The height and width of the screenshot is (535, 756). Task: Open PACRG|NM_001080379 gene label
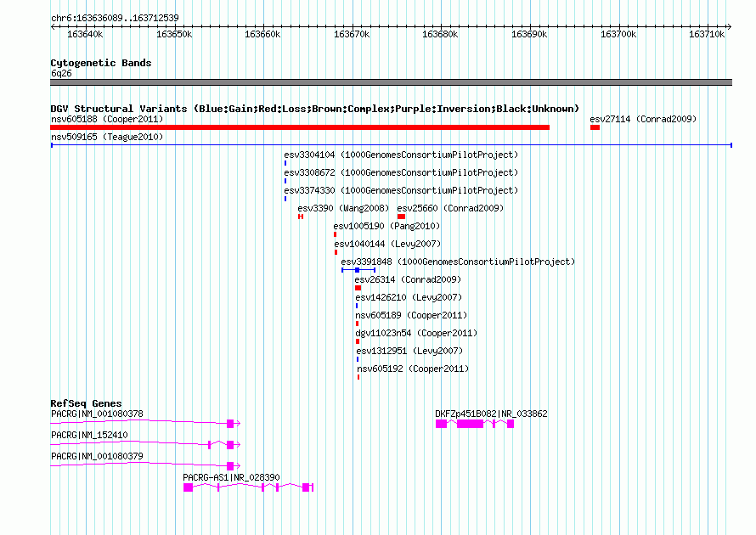(97, 456)
